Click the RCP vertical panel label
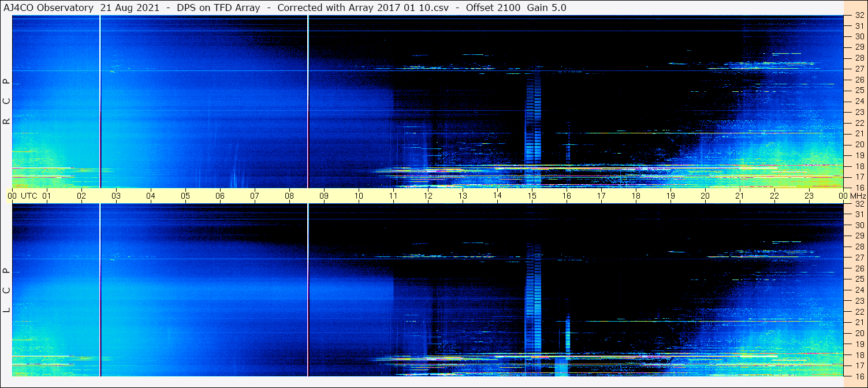 pyautogui.click(x=7, y=101)
